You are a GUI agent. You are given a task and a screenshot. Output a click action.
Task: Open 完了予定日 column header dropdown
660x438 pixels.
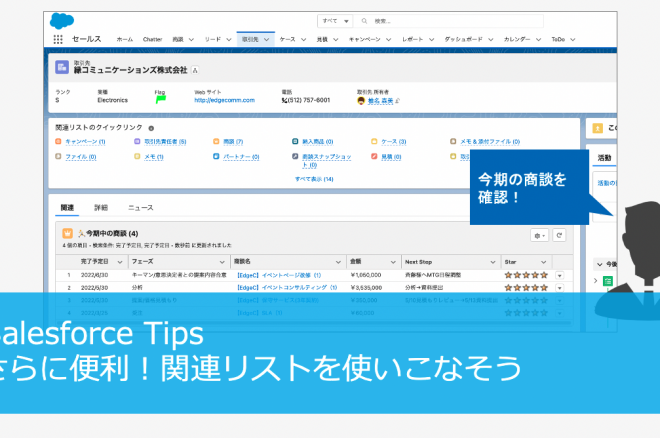(120, 262)
